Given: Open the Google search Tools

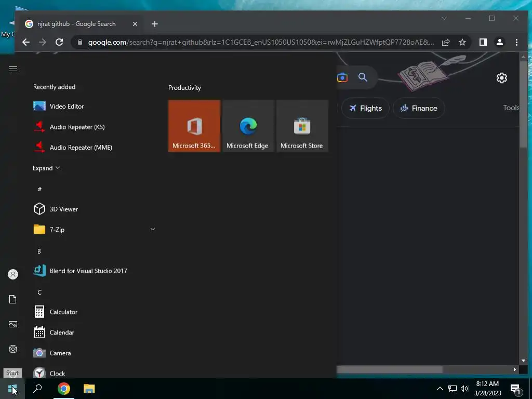Looking at the screenshot, I should 511,108.
